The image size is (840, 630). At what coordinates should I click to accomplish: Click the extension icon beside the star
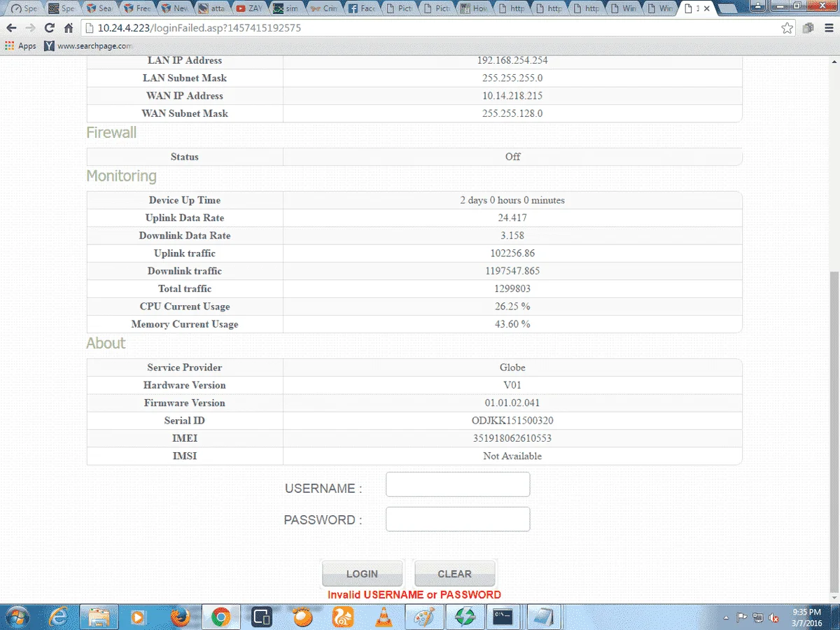pos(808,28)
